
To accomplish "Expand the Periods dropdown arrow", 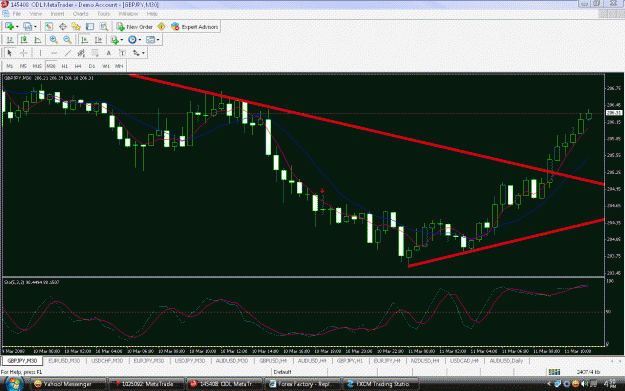I will tap(140, 40).
